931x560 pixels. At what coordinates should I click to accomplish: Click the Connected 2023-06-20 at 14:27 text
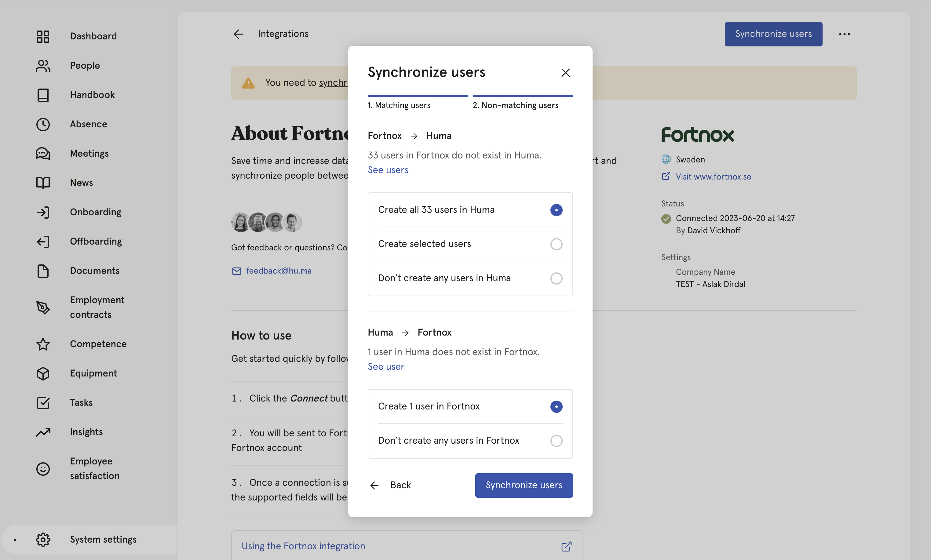[x=735, y=219]
